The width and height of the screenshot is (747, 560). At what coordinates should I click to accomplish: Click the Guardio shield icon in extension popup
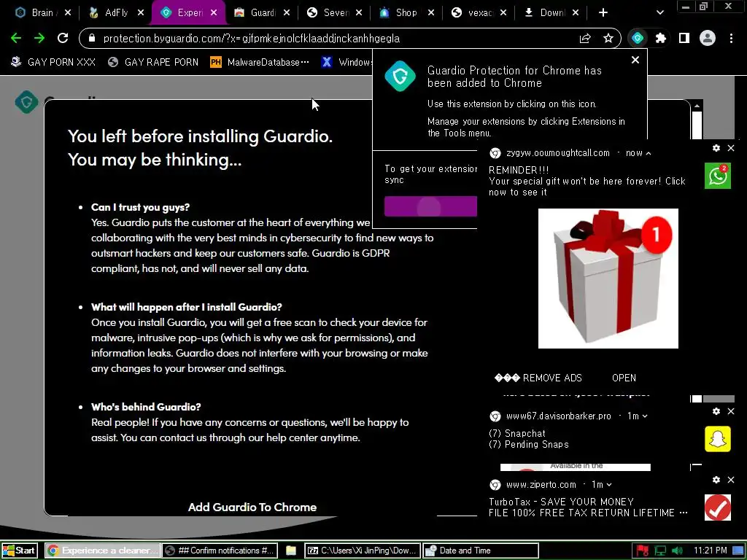(x=400, y=76)
